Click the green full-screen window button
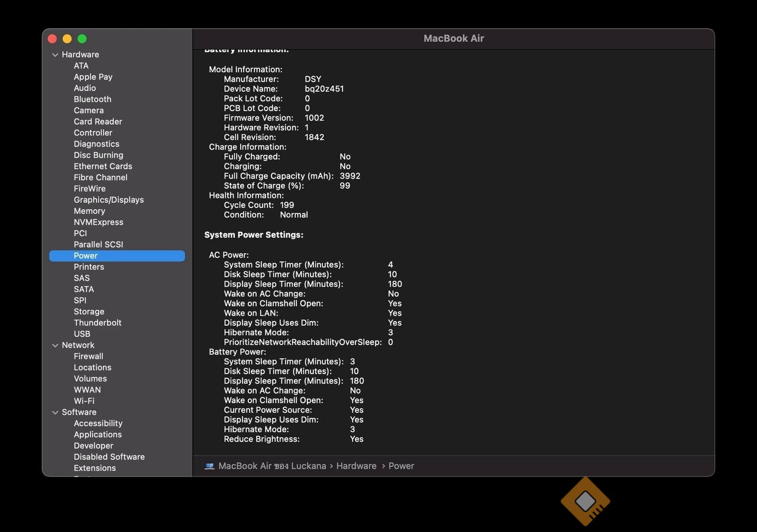The width and height of the screenshot is (757, 532). (82, 39)
